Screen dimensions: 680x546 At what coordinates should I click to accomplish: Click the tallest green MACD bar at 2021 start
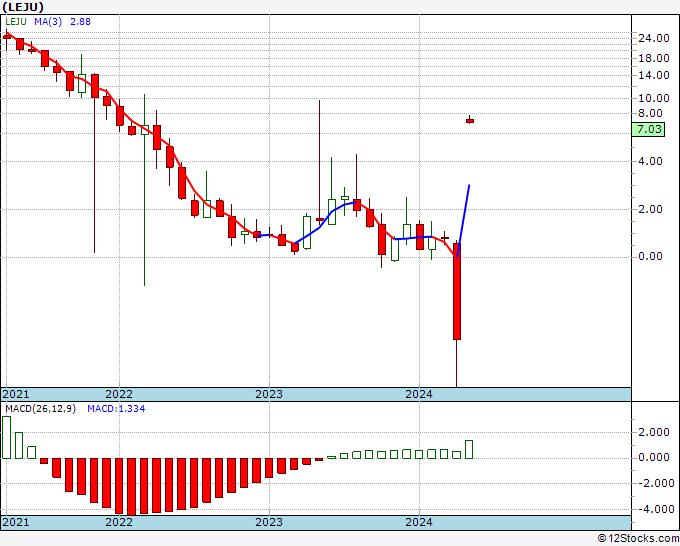[7, 437]
